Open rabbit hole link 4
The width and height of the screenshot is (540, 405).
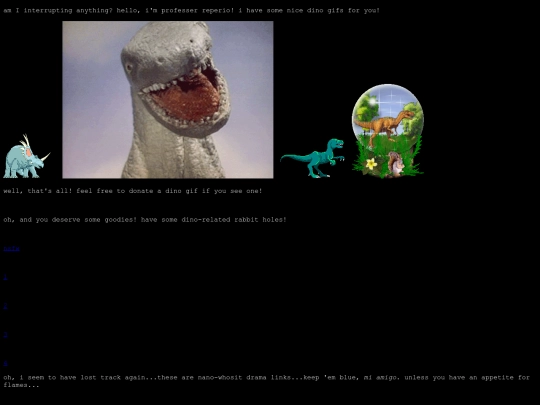pyautogui.click(x=5, y=363)
